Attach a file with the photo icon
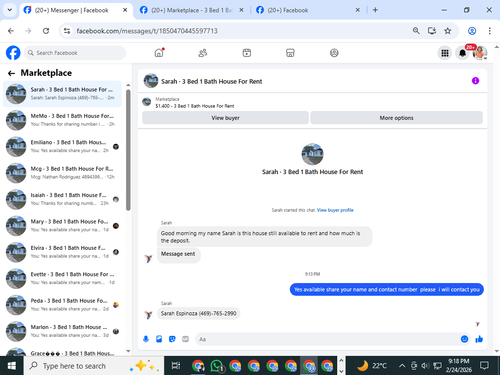 pyautogui.click(x=159, y=339)
